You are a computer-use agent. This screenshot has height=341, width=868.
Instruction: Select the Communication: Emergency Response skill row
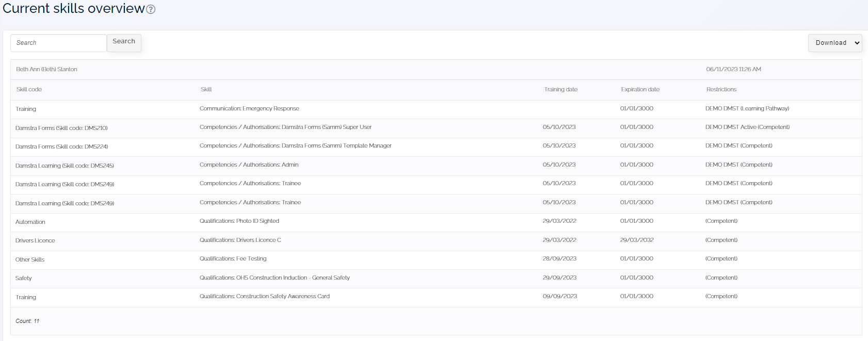(436, 109)
